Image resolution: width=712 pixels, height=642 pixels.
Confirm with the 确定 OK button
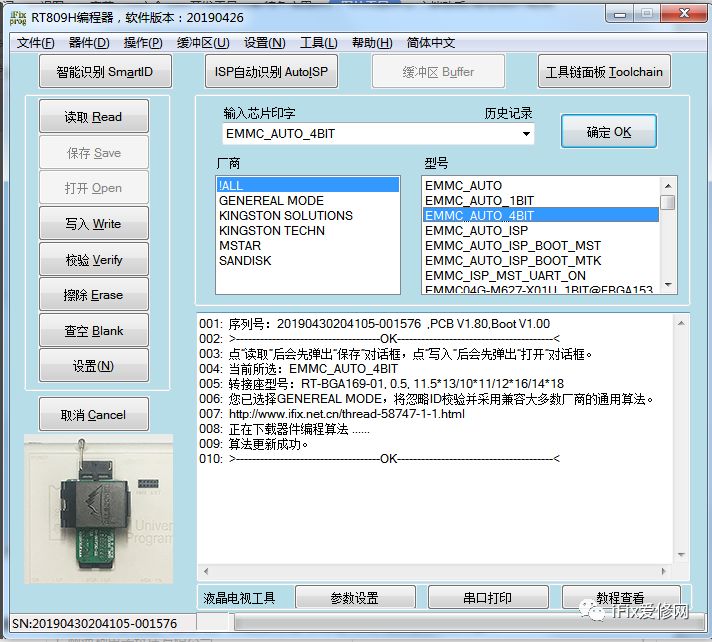pos(608,132)
